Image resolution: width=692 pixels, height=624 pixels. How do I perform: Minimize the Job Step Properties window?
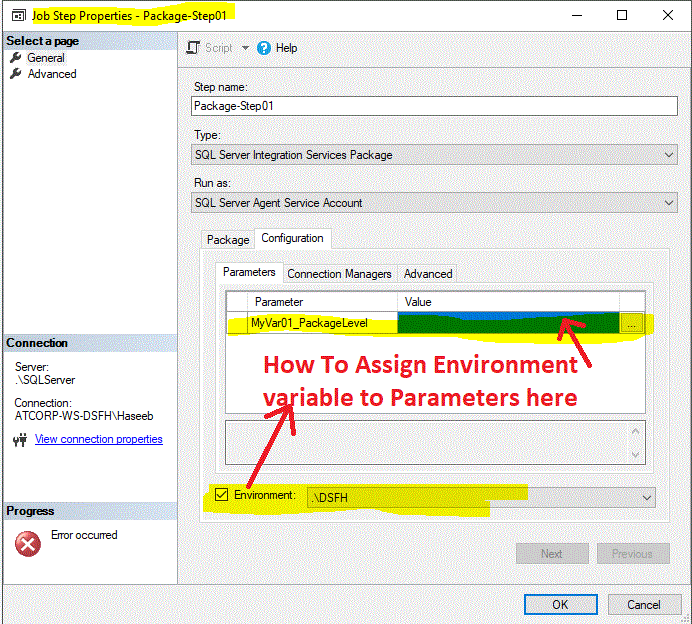577,15
